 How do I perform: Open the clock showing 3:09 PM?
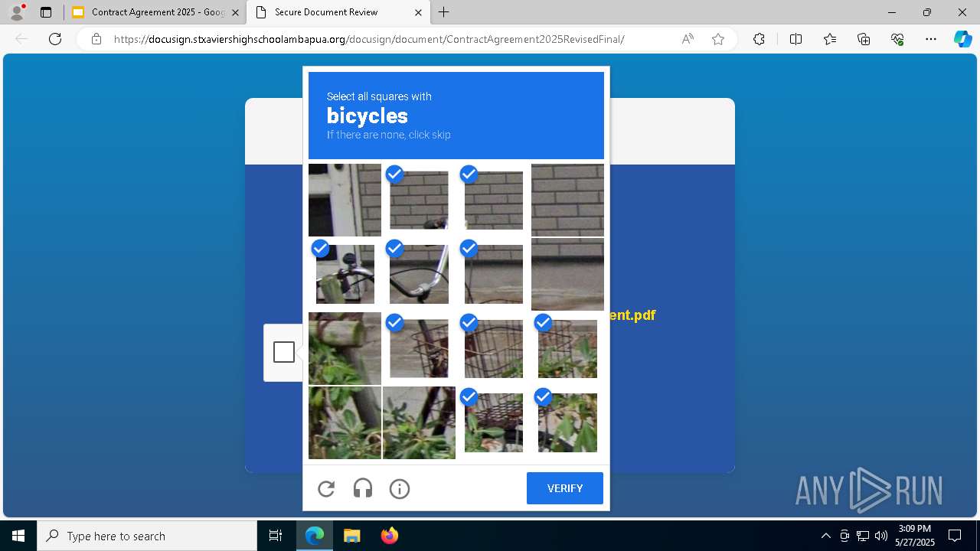(x=915, y=536)
